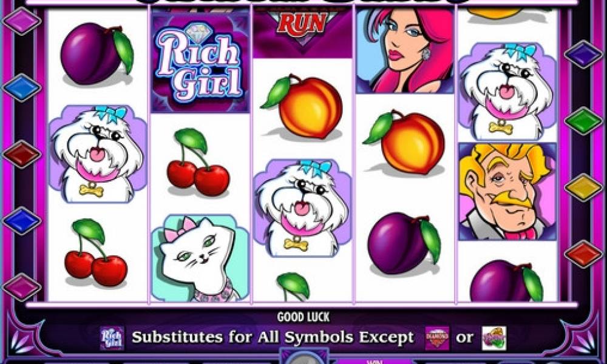Click the small diamond scatter icon in info bar
The height and width of the screenshot is (364, 607).
438,338
